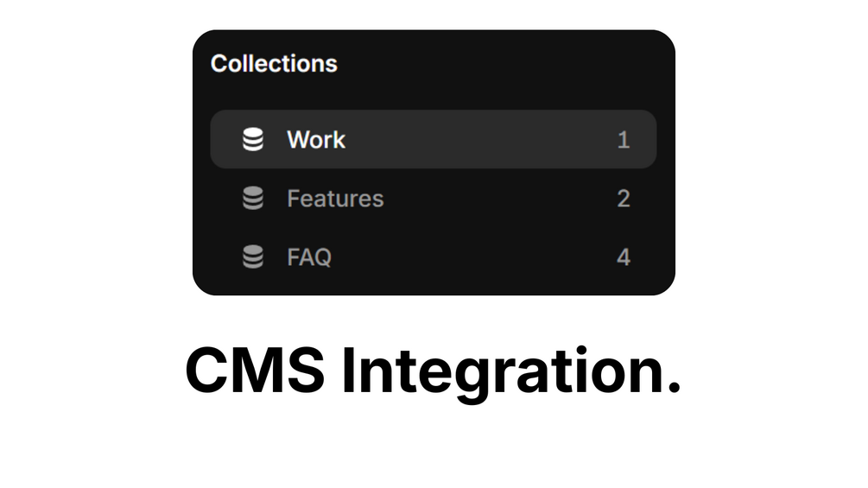The width and height of the screenshot is (868, 488).
Task: Click the white canvas left of the Collections panel
Action: click(x=95, y=164)
